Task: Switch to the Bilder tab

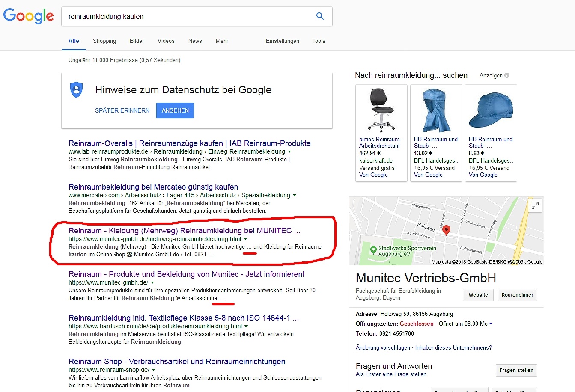Action: click(137, 41)
